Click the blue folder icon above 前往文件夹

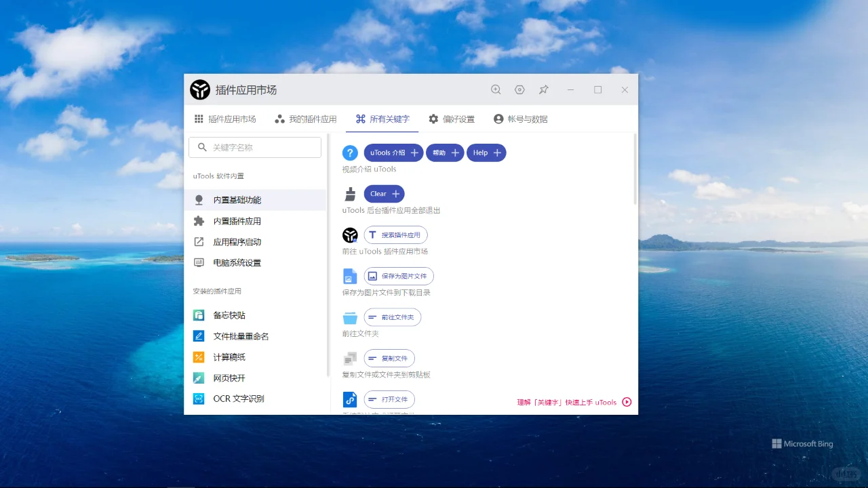click(x=350, y=317)
